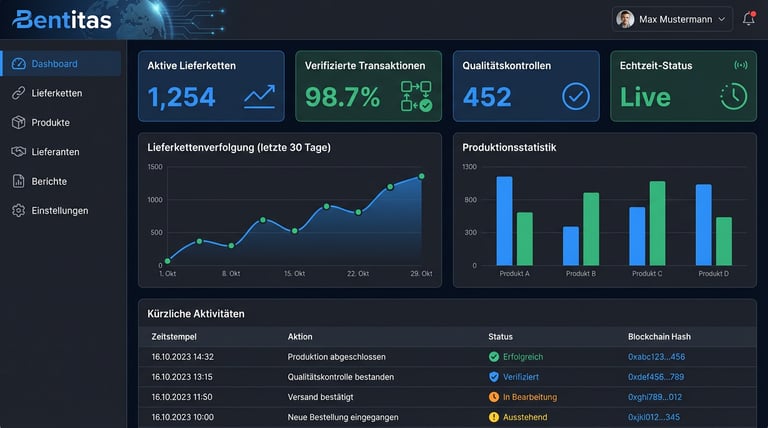
Task: Click the Produktionsstatistik chart title
Action: (x=509, y=147)
